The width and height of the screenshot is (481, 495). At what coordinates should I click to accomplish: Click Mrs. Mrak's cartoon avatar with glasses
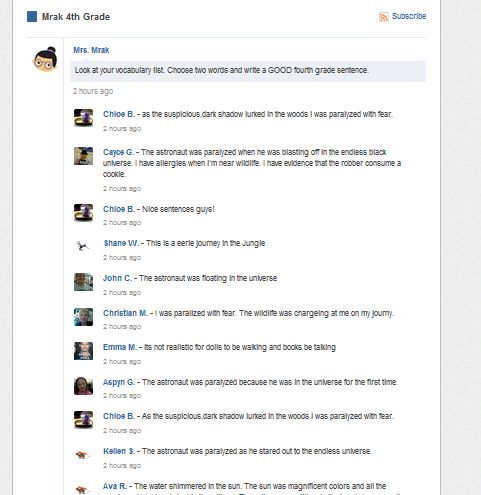(x=45, y=59)
